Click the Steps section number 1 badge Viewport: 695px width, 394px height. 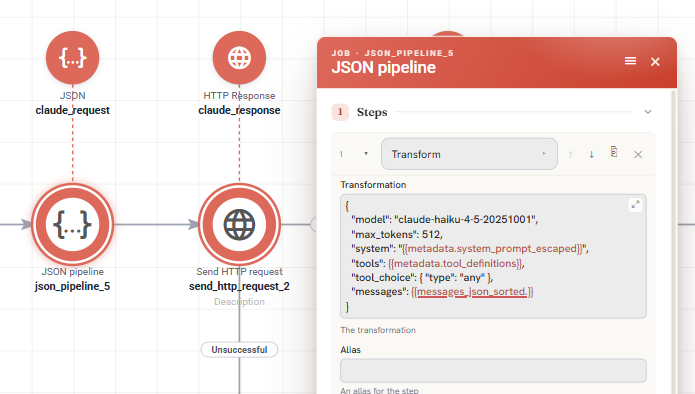click(x=340, y=112)
